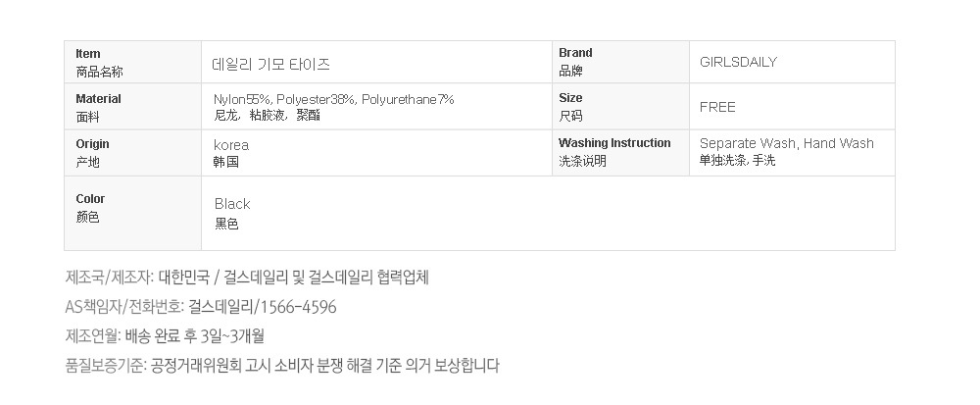
Task: Click the Chinese material text 尼龙, 粘胶液, 聚酯
Action: [267, 116]
